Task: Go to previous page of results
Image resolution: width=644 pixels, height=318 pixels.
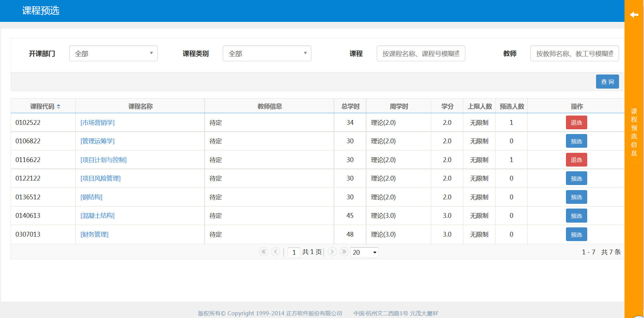Action: (x=275, y=252)
